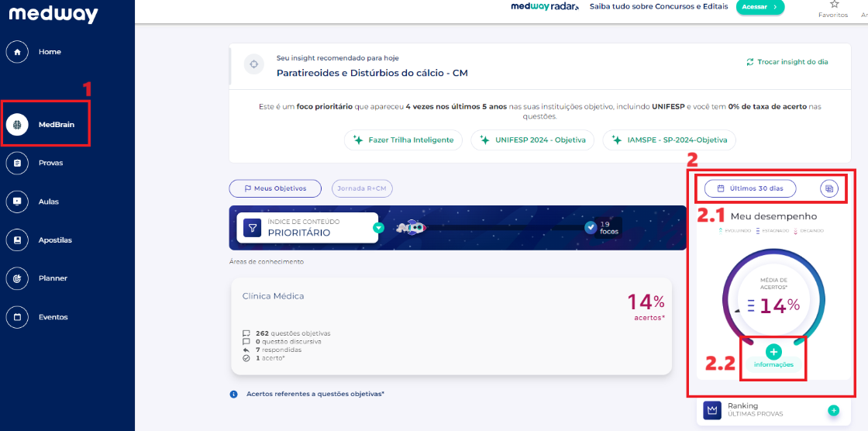The image size is (868, 431).
Task: Open the Home sidebar icon
Action: 17,51
